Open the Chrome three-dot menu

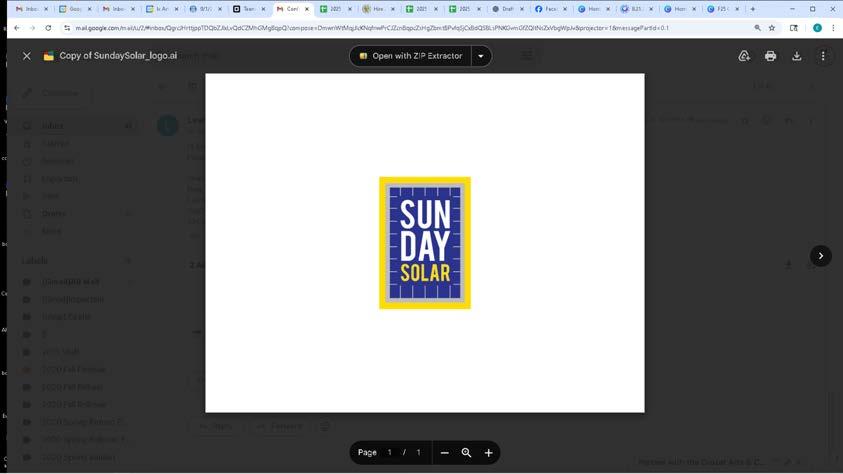point(833,28)
